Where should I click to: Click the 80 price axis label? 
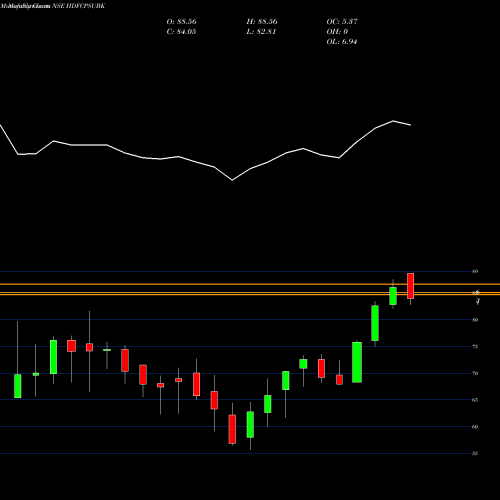click(475, 320)
